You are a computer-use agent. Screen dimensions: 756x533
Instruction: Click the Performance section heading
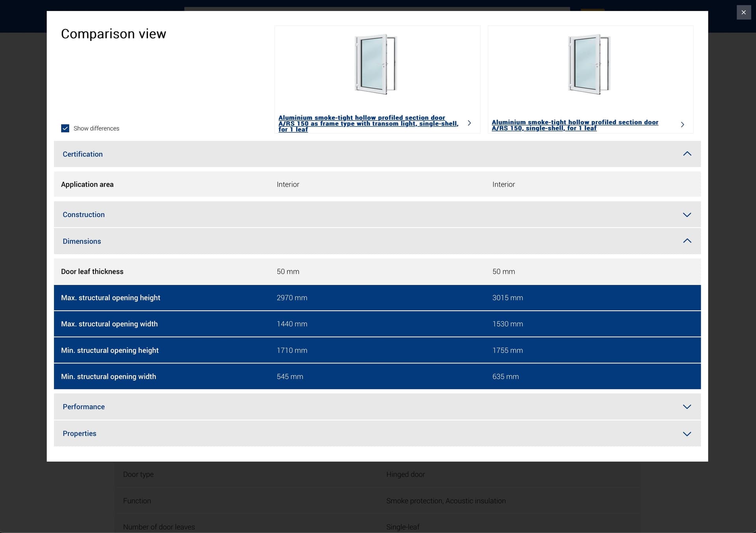click(83, 407)
